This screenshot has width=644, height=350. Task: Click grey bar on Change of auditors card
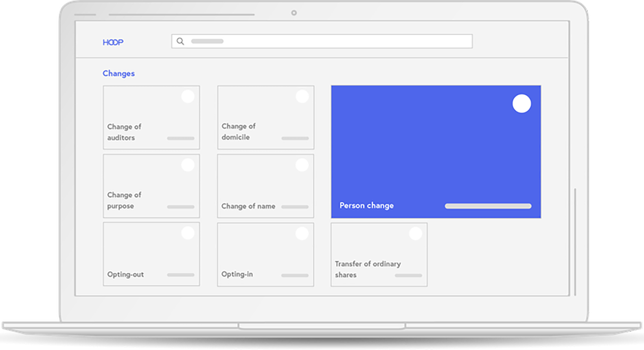[181, 139]
